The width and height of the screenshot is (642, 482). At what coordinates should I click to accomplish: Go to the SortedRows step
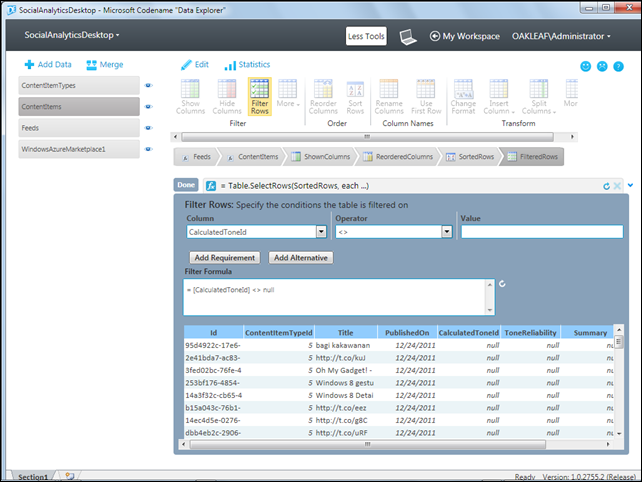pyautogui.click(x=470, y=157)
